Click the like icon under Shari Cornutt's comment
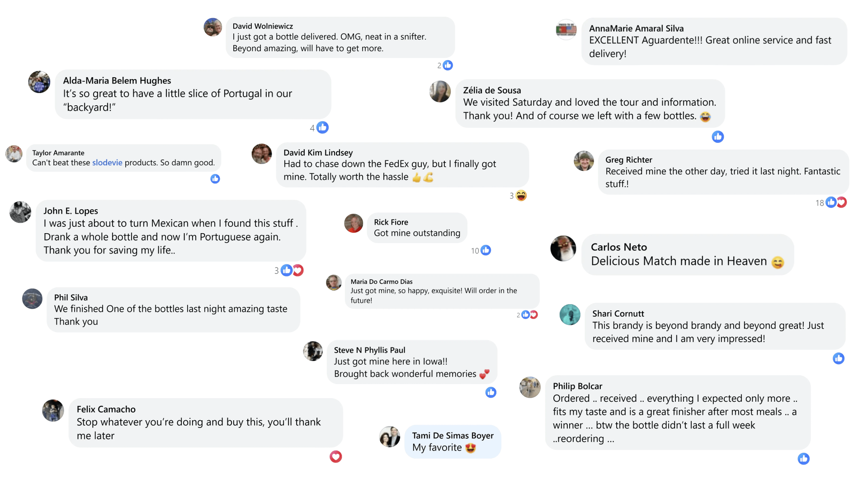This screenshot has height=488, width=868. tap(839, 359)
